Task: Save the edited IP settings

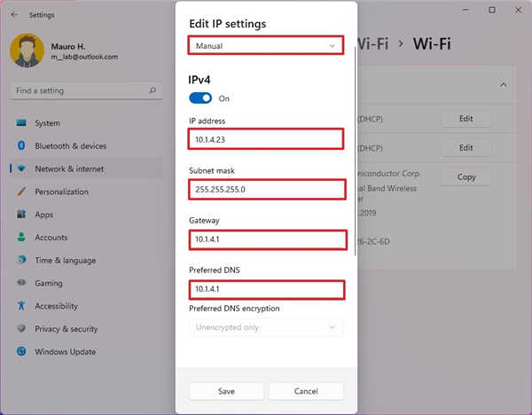Action: (x=226, y=391)
